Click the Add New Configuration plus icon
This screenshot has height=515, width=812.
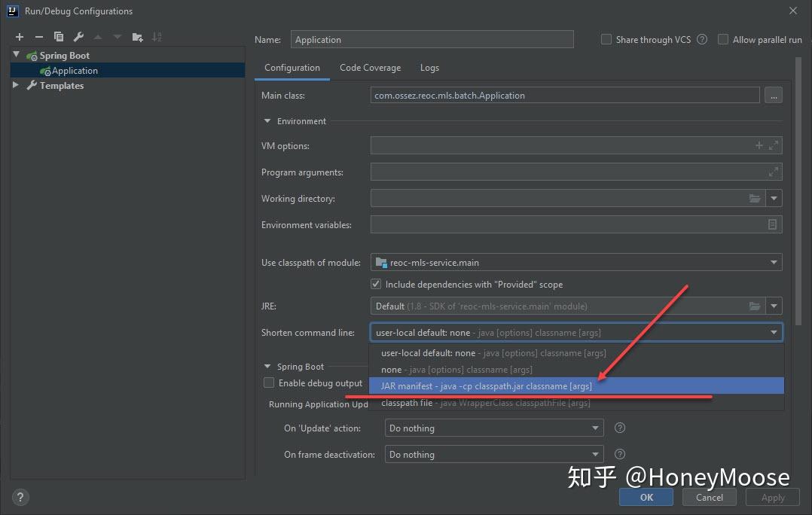point(20,36)
